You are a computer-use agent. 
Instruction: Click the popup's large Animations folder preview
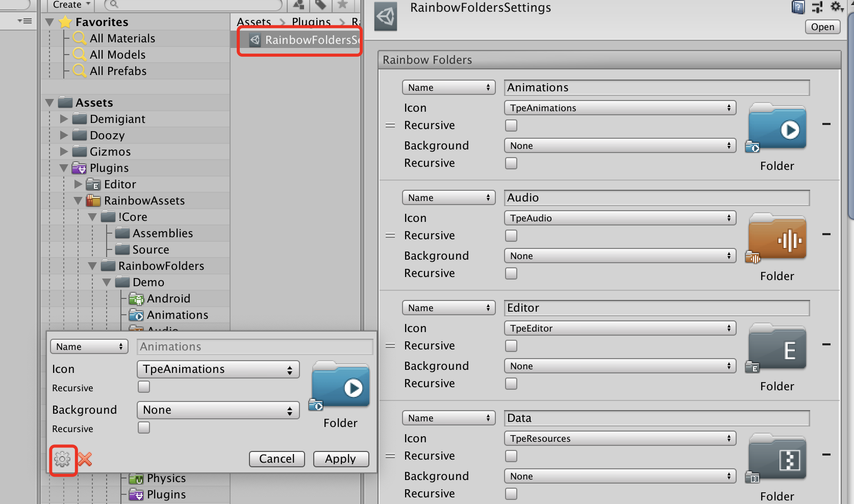pyautogui.click(x=341, y=384)
